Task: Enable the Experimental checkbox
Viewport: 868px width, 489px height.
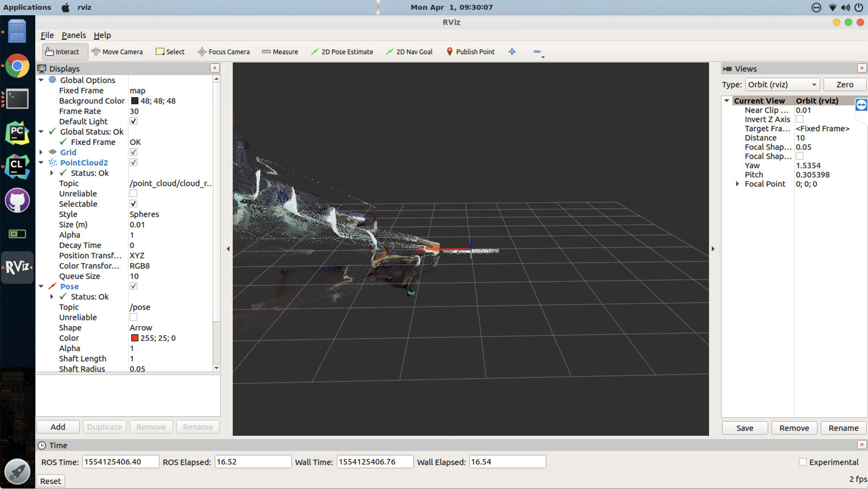Action: point(803,462)
